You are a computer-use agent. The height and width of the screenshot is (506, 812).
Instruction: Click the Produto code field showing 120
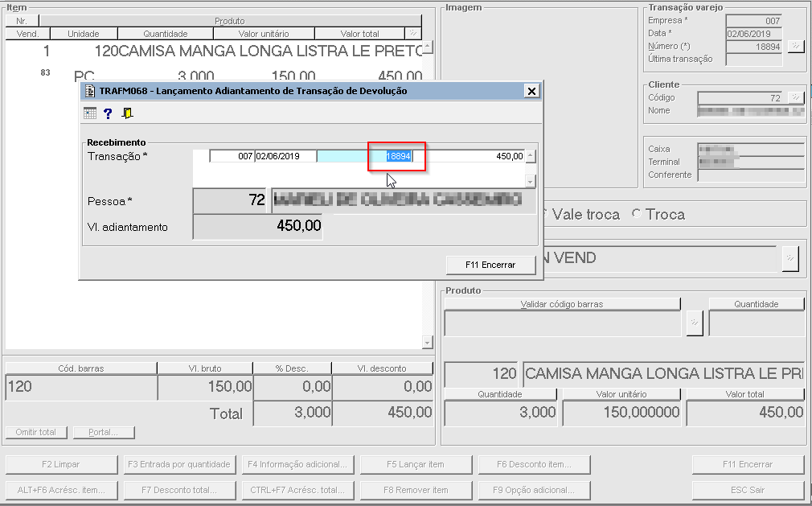pos(481,373)
